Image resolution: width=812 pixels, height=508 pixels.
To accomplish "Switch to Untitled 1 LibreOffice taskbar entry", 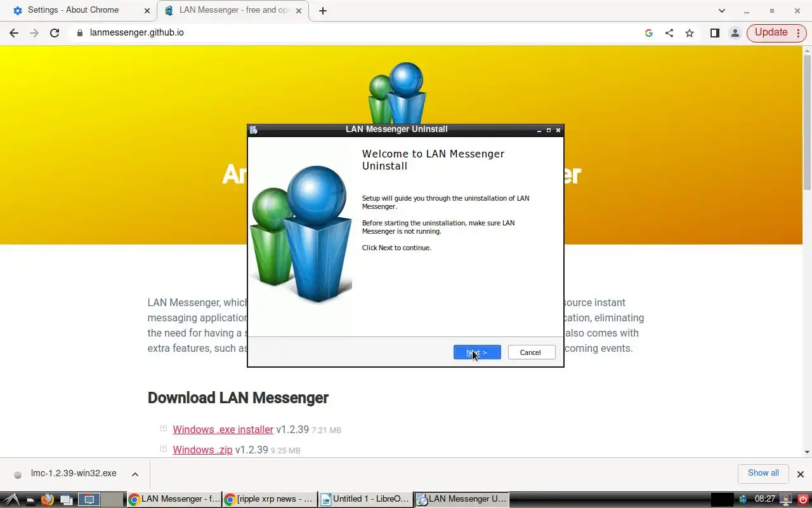I will 365,500.
